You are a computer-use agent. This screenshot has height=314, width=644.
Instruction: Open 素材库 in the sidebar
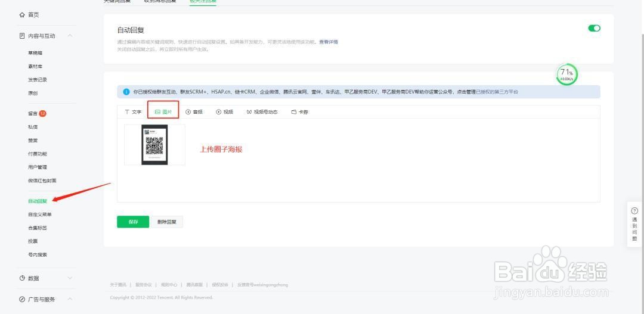pyautogui.click(x=35, y=66)
